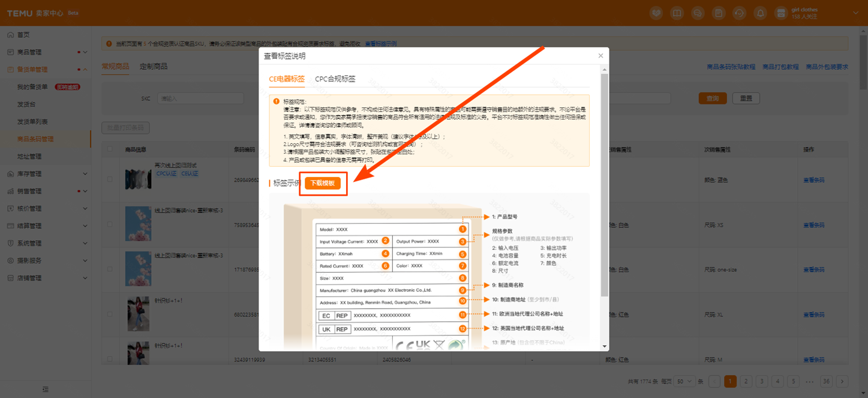Open the customer service headset icon

[x=739, y=13]
